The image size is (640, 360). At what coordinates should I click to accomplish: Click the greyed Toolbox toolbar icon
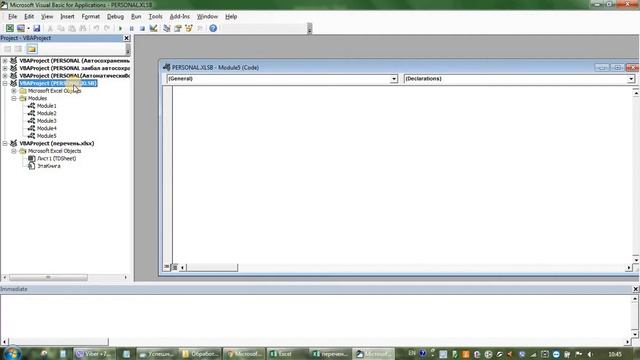click(200, 28)
